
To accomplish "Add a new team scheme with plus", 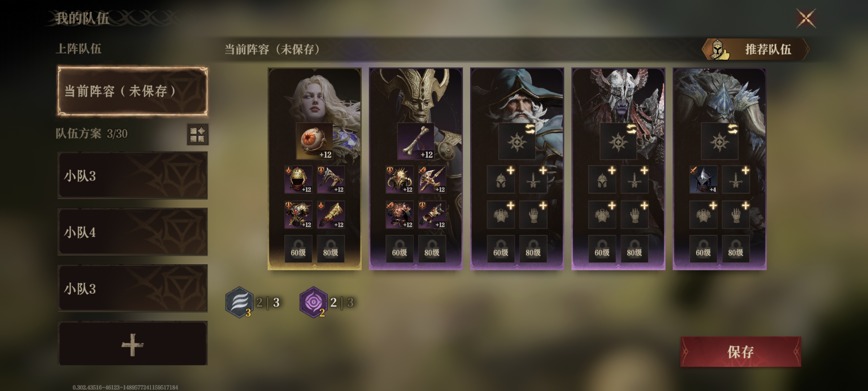I will (132, 343).
